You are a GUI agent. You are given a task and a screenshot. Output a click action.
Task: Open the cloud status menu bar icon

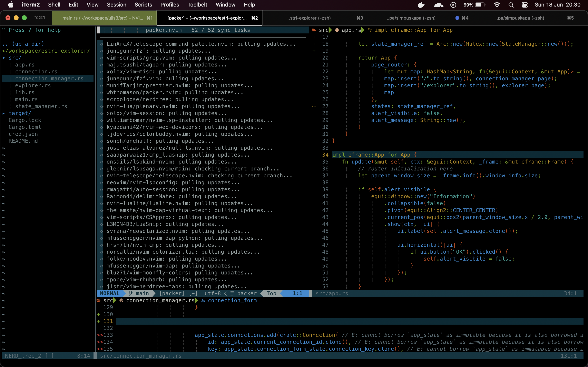[438, 5]
